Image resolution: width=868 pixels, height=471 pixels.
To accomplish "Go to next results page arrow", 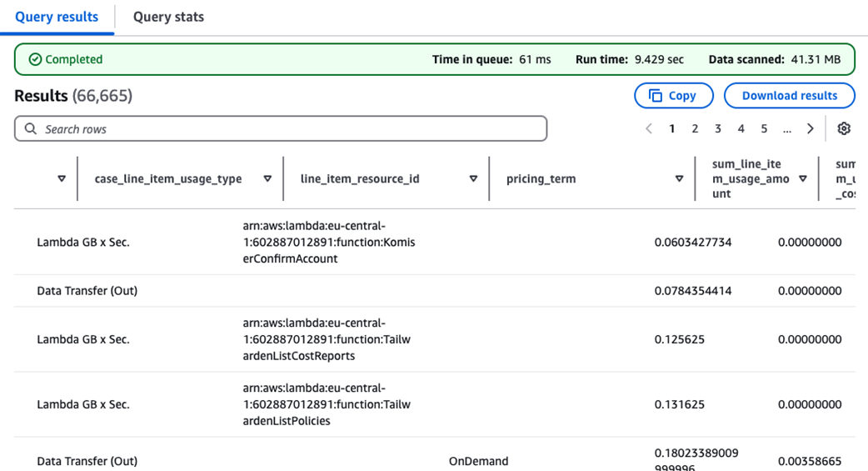I will (x=810, y=128).
